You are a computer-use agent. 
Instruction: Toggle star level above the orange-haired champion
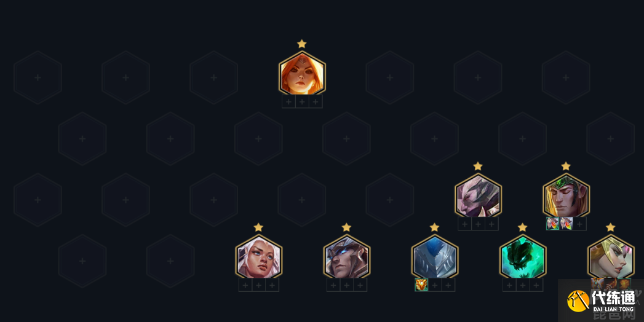(302, 44)
